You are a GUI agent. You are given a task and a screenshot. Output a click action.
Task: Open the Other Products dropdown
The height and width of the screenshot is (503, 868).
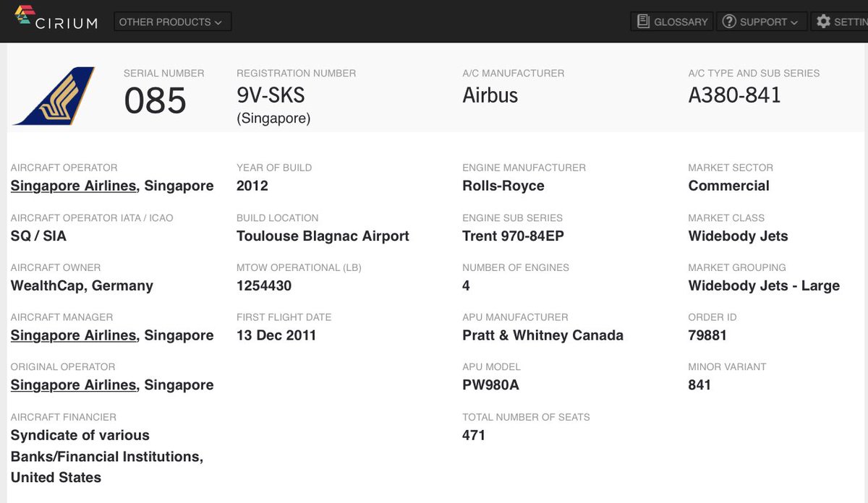(x=173, y=22)
